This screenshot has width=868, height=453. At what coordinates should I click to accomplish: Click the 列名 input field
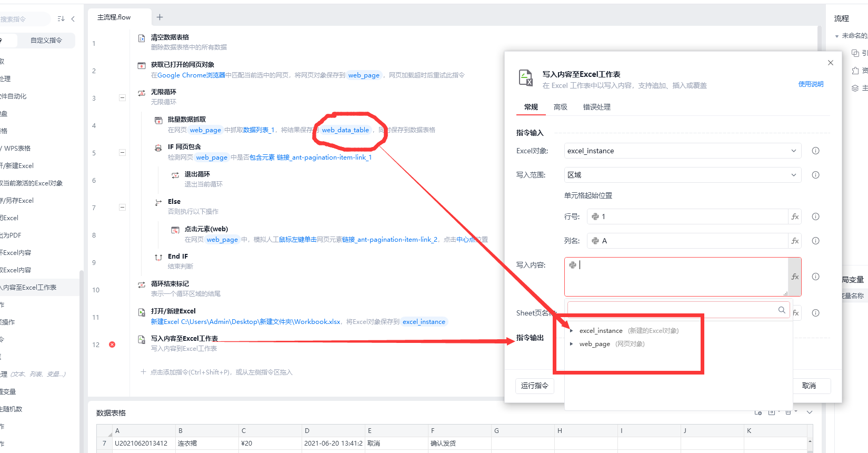coord(687,241)
